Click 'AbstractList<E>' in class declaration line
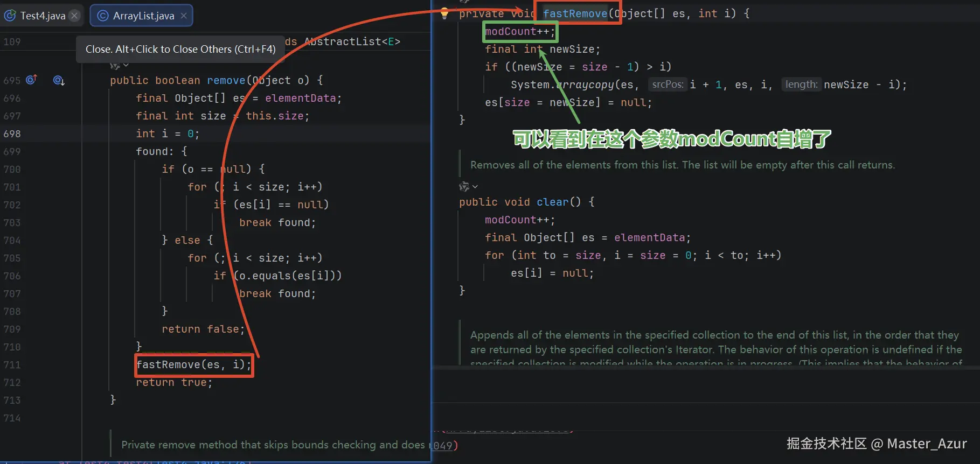 pos(352,41)
